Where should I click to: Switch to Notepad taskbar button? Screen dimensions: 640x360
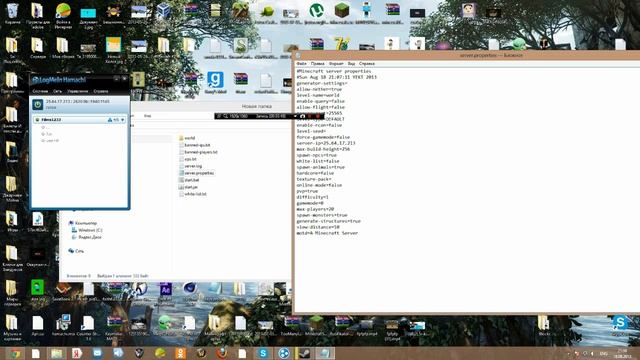coord(325,353)
